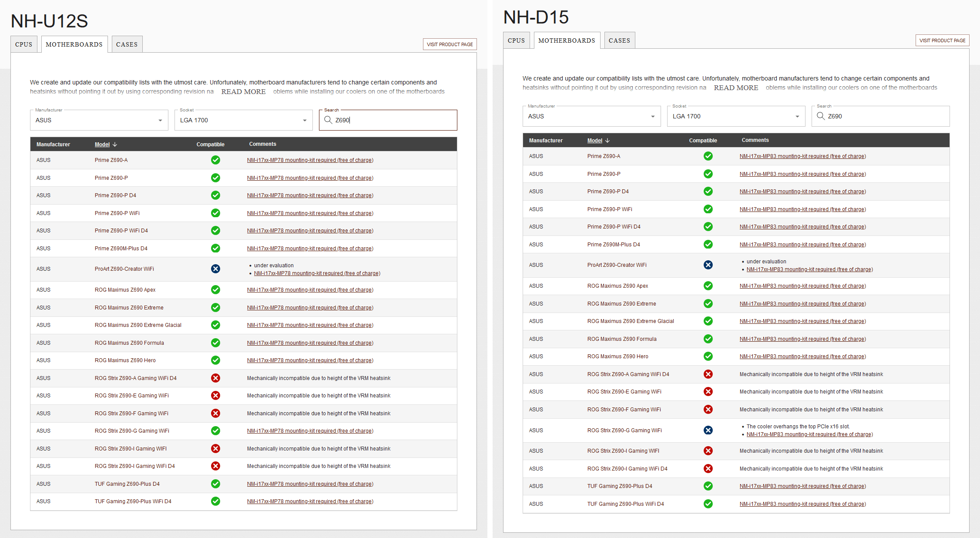Select Prime Z690-P WiFi D4 model in NH-U12S table
The height and width of the screenshot is (538, 980).
121,231
